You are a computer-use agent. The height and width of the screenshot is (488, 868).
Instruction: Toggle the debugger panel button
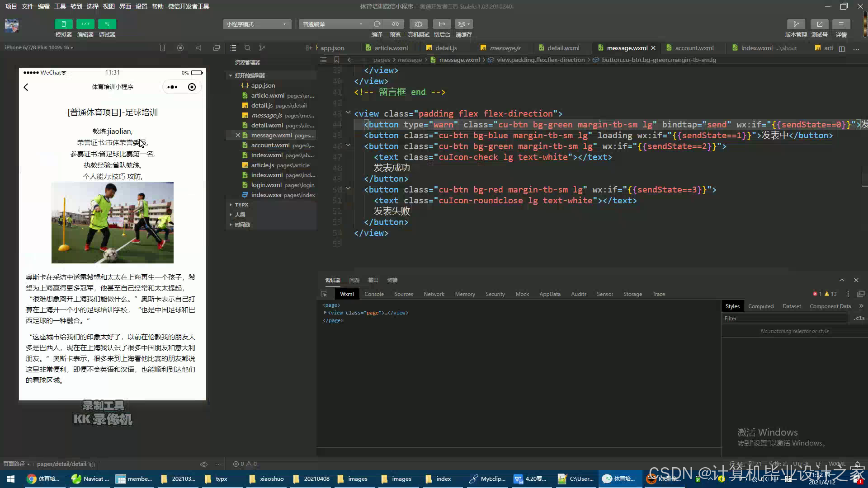(x=107, y=24)
